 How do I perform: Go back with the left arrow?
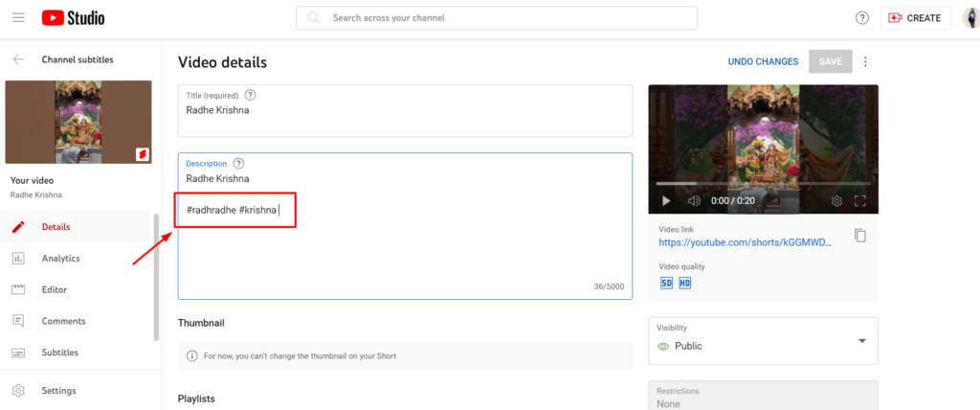click(x=19, y=59)
